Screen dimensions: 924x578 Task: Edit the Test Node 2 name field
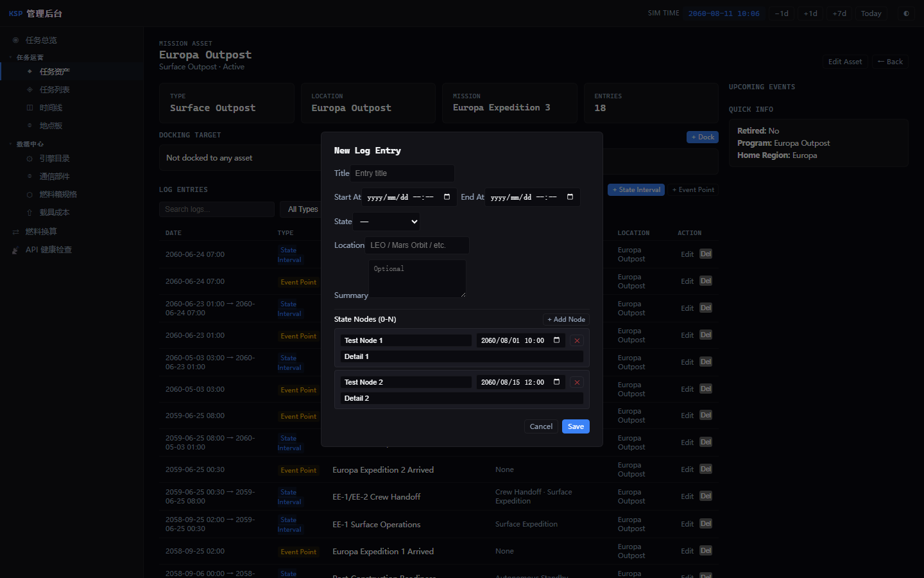406,382
